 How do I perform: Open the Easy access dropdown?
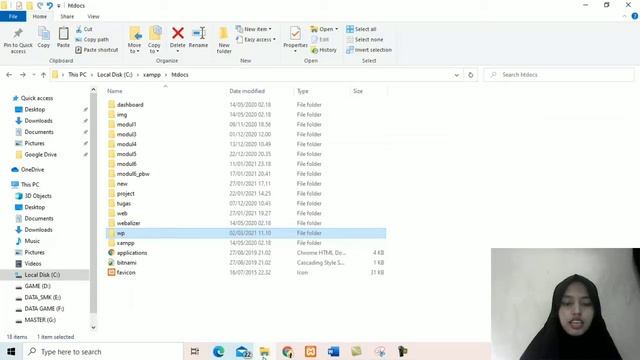(256, 40)
